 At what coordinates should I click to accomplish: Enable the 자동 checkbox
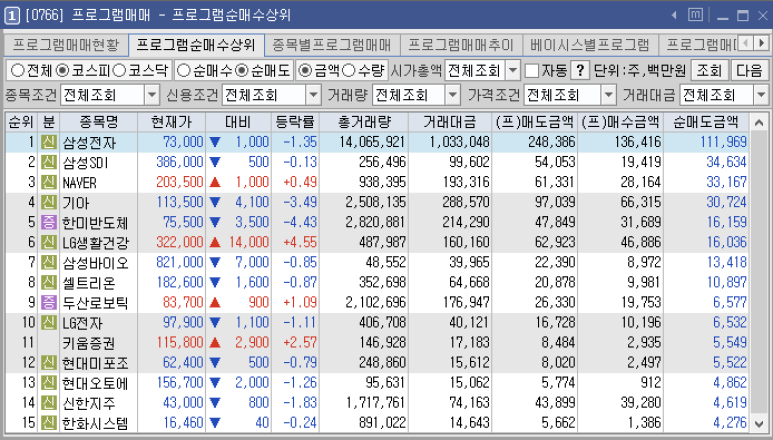tap(532, 70)
